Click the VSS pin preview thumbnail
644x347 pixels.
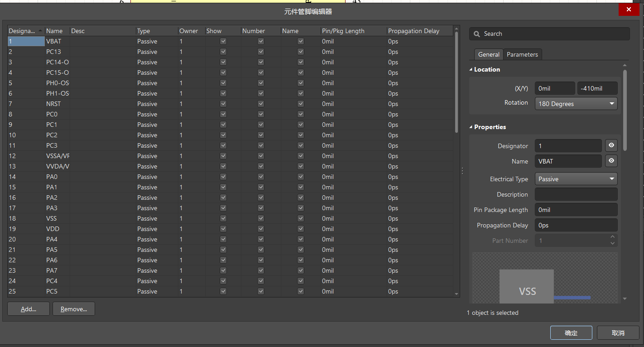[545, 278]
